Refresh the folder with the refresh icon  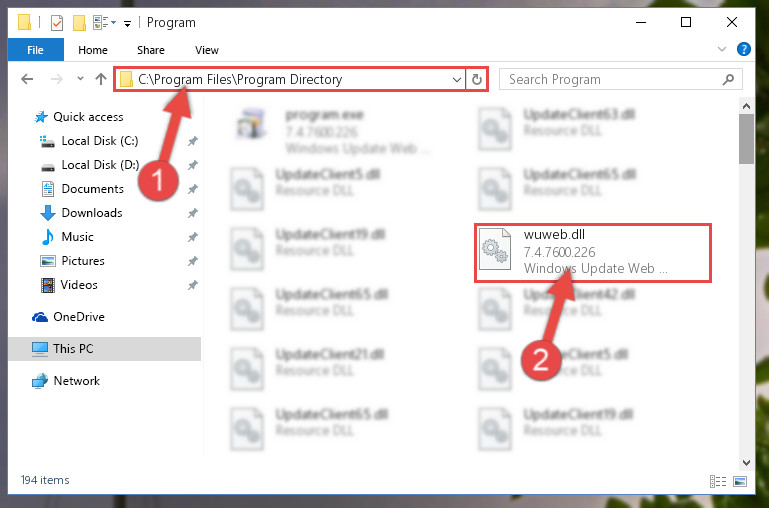476,79
